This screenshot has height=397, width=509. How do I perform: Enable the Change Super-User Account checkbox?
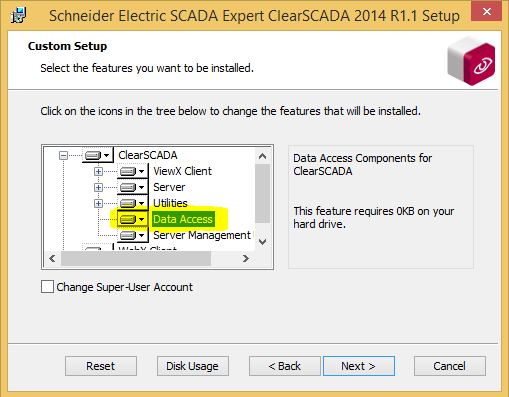pyautogui.click(x=47, y=287)
